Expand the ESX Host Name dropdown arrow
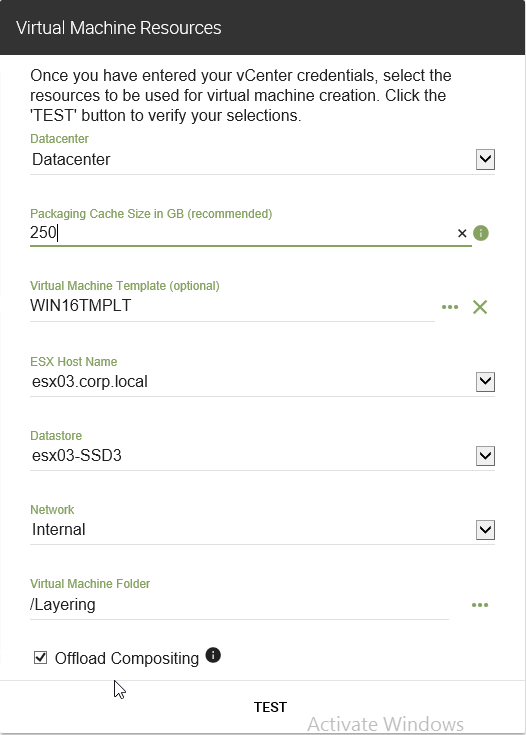Screen dimensions: 526x735 pos(485,382)
